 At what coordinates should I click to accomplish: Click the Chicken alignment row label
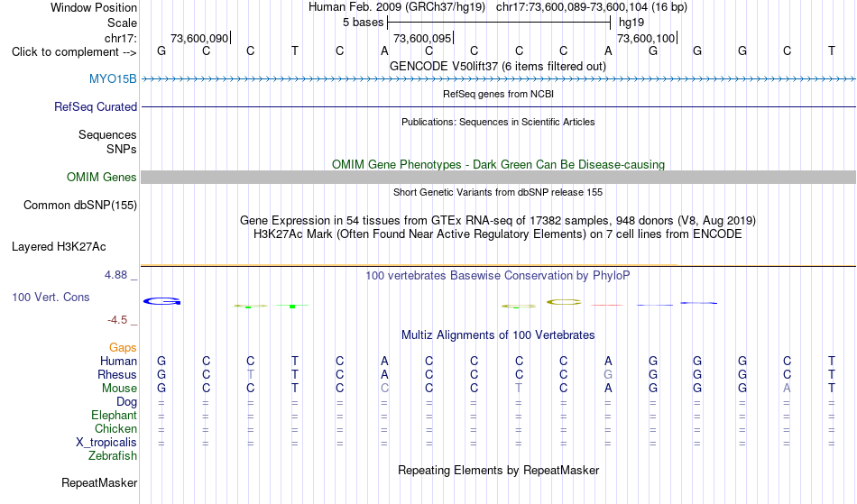(x=115, y=428)
